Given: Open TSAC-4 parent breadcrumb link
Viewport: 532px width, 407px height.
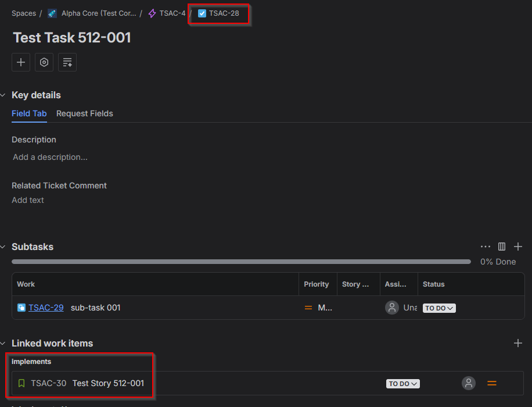Looking at the screenshot, I should click(172, 13).
